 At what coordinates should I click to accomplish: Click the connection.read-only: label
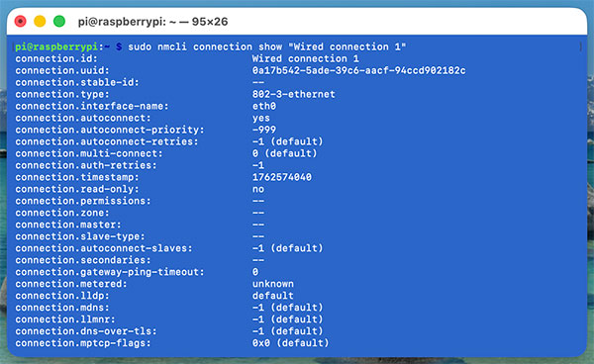77,189
